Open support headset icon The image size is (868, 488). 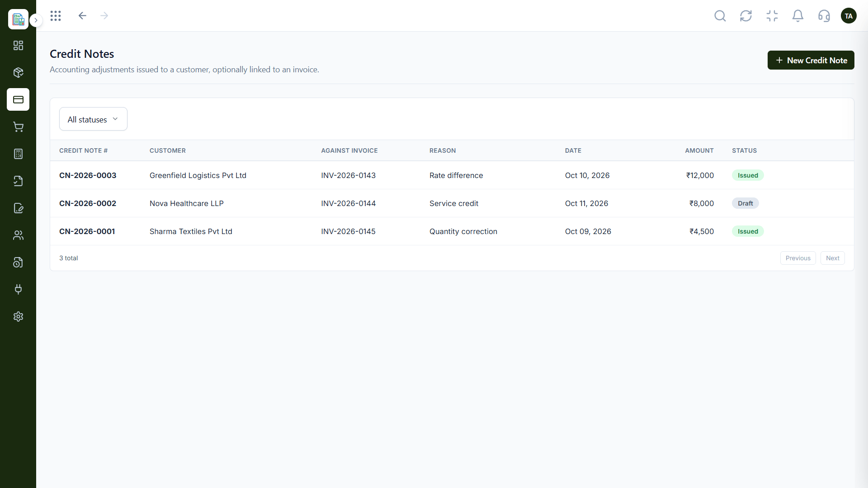(824, 16)
